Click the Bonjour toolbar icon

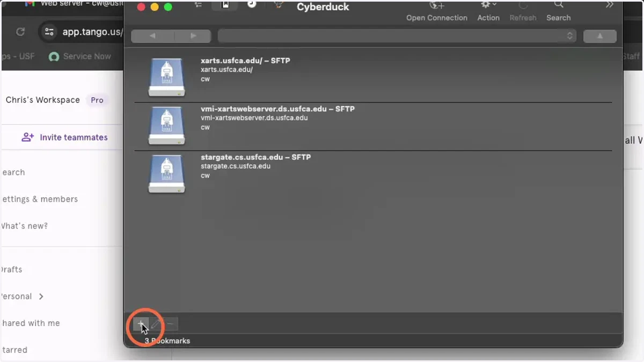(x=279, y=5)
